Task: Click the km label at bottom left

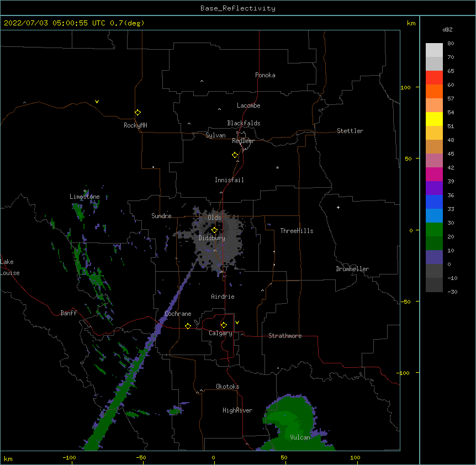Action: coord(8,458)
